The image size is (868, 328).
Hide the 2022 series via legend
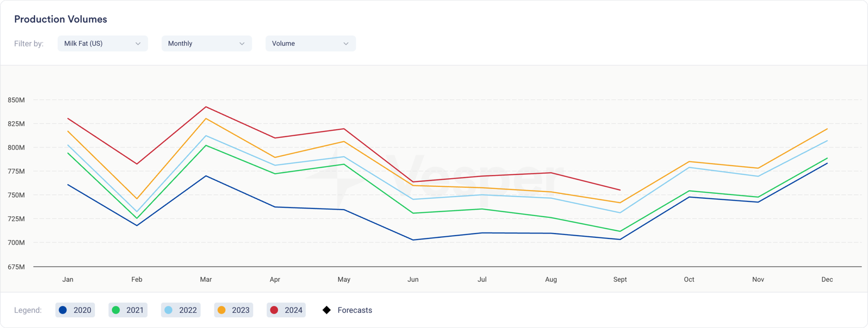[181, 310]
